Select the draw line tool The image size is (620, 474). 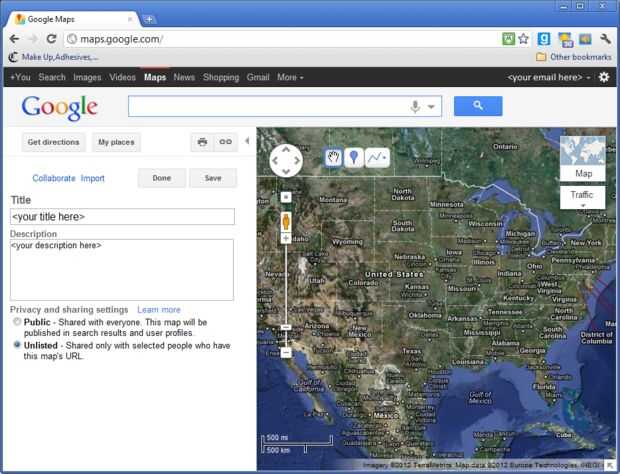(377, 157)
